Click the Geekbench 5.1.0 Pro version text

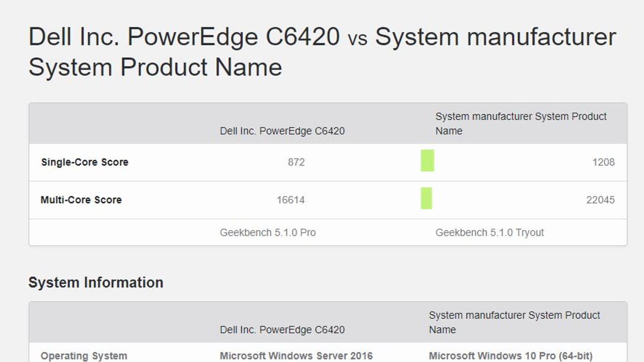pos(268,232)
